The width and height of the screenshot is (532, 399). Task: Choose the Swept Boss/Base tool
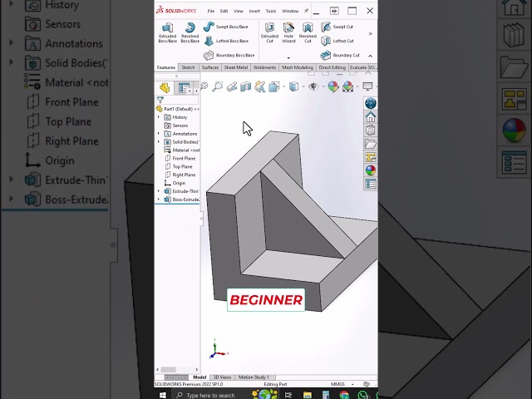click(225, 27)
